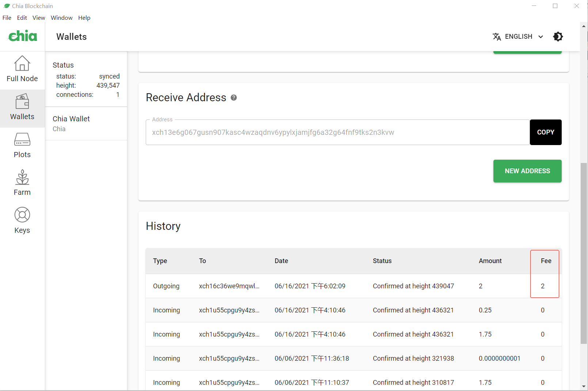Copy the receive address
Image resolution: width=588 pixels, height=391 pixels.
coord(546,132)
